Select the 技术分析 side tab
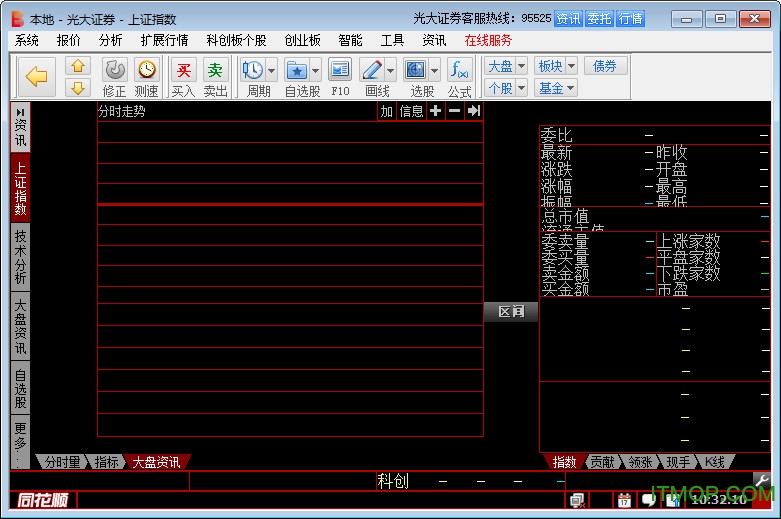Viewport: 781px width, 519px height. point(20,256)
